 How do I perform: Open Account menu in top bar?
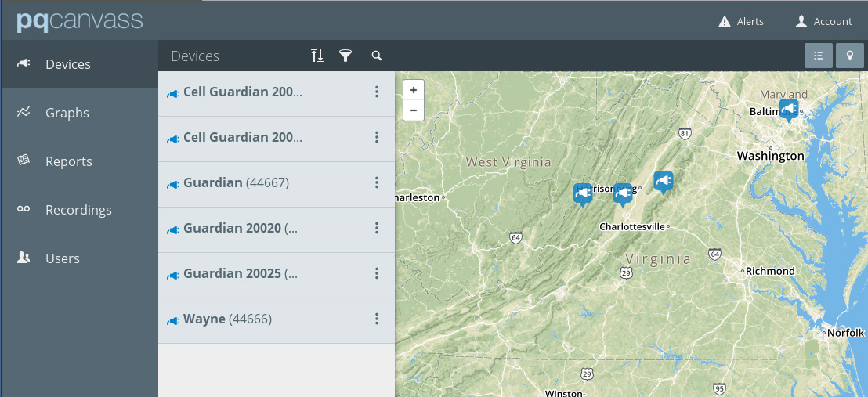pyautogui.click(x=823, y=22)
